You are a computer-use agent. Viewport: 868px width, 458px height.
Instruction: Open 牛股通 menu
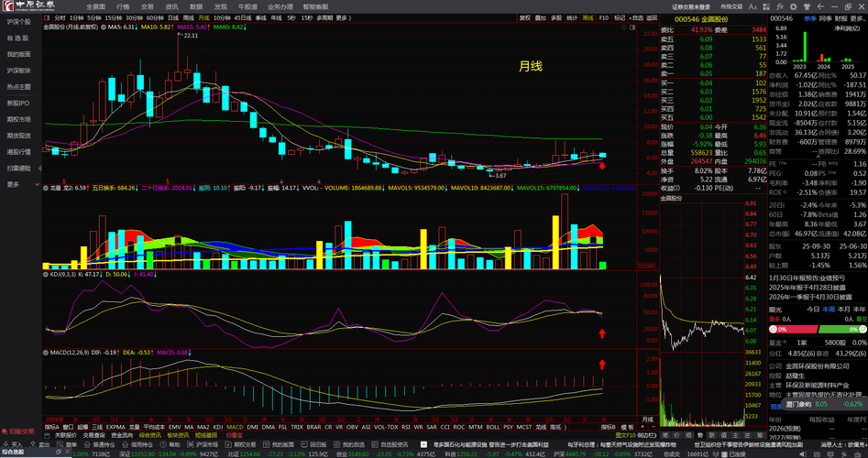[247, 6]
